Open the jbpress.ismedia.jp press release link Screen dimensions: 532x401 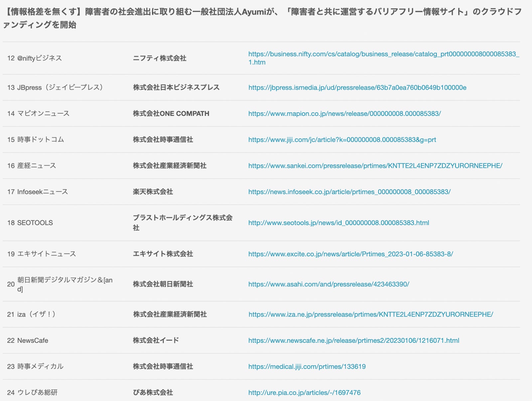tap(357, 88)
